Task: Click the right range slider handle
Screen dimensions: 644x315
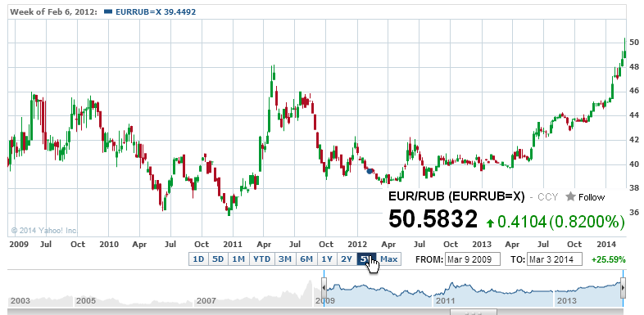Action: [623, 287]
